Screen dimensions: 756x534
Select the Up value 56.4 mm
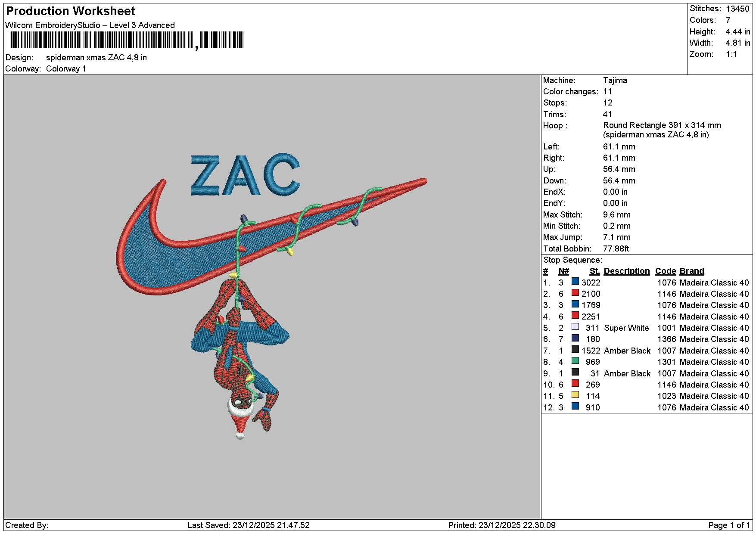(619, 169)
